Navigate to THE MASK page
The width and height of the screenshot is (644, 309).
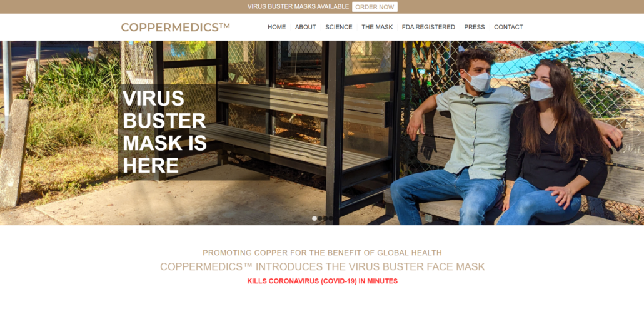377,27
